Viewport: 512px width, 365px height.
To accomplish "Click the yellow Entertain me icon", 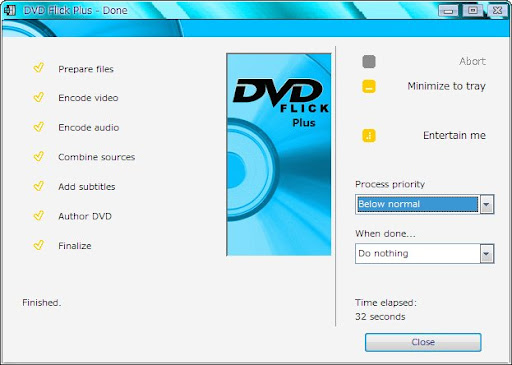I will tap(369, 136).
